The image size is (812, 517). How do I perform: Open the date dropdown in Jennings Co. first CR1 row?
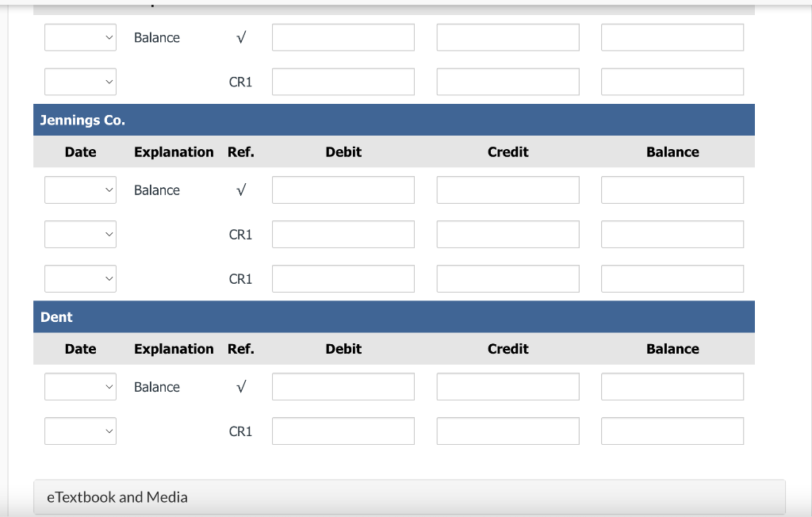point(80,234)
